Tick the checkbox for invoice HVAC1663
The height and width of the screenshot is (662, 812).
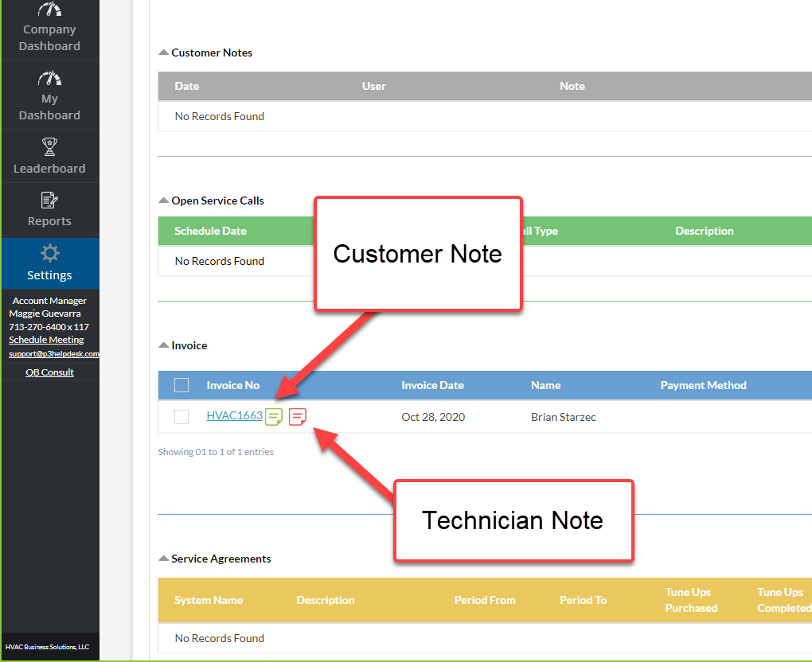(182, 417)
